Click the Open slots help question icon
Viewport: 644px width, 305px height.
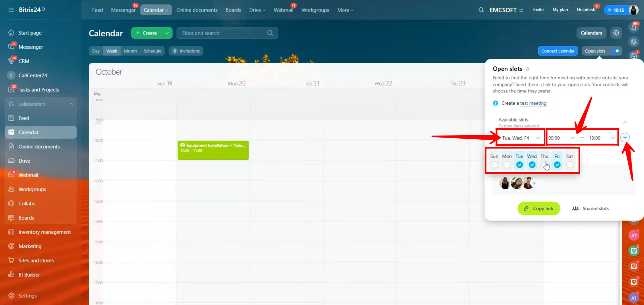[x=527, y=69]
